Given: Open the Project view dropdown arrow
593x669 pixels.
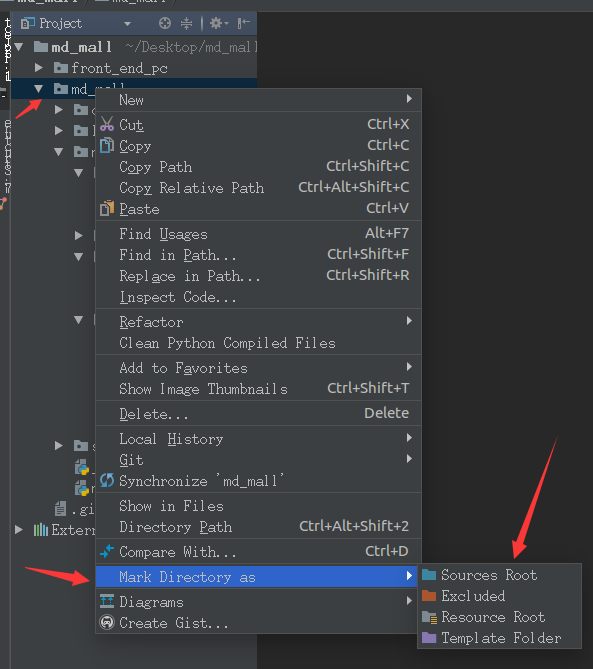Looking at the screenshot, I should (127, 24).
